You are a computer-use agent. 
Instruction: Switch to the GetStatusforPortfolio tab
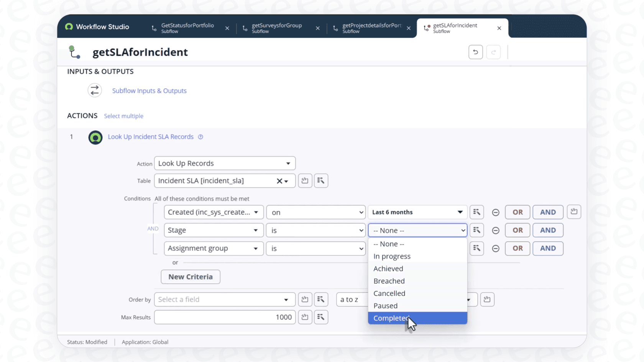[187, 28]
